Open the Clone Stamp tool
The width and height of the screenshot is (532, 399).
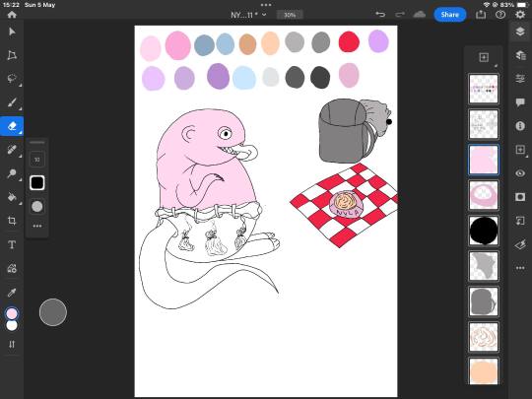point(12,173)
